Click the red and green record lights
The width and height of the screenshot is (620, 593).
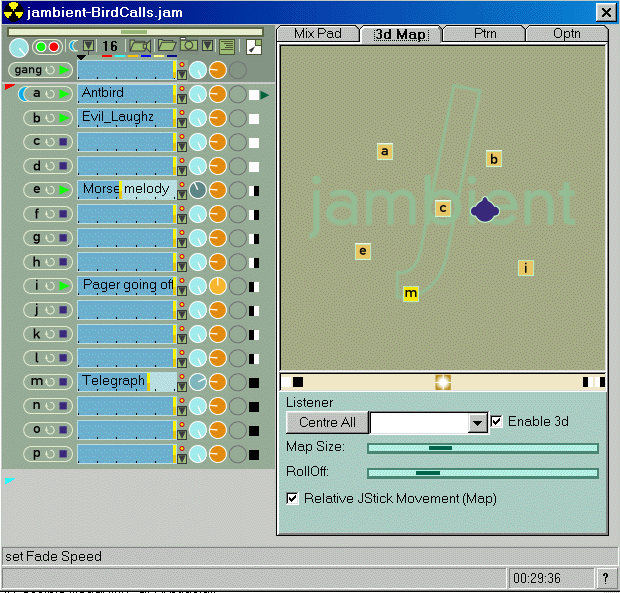(47, 47)
